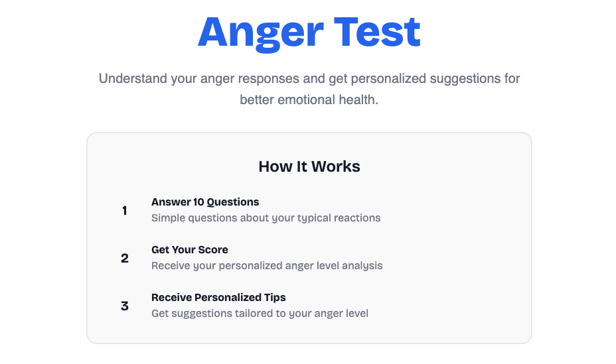Viewport: 616px width, 364px height.
Task: Click "Simple questions about your typical reactions" text
Action: coord(266,217)
